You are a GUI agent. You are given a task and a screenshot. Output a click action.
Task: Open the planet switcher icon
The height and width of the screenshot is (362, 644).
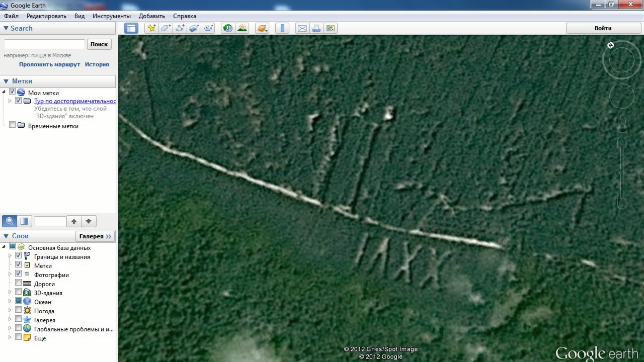[262, 28]
